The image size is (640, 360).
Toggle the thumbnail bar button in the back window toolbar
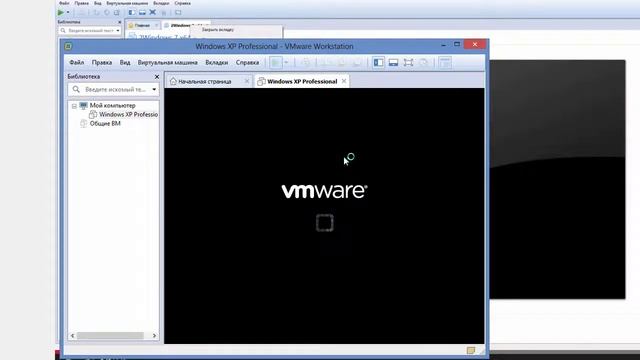(x=142, y=13)
